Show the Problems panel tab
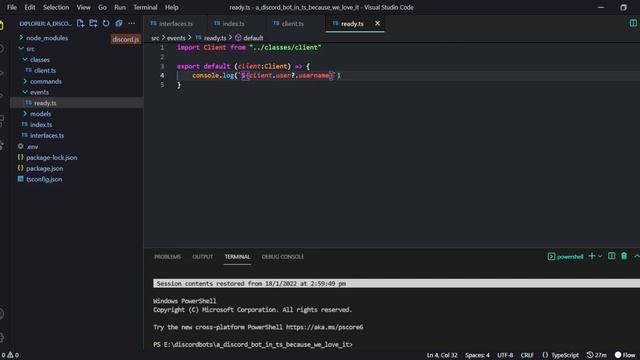 (167, 257)
